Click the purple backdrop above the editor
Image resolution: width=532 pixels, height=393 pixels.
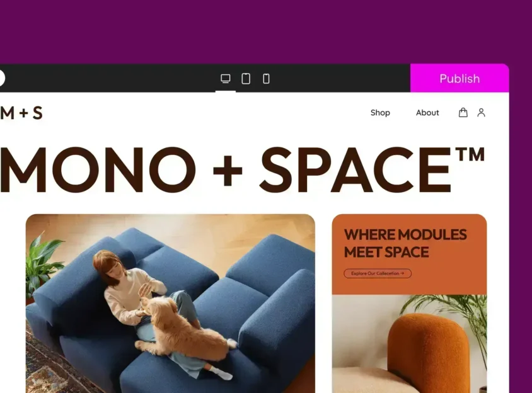(266, 31)
